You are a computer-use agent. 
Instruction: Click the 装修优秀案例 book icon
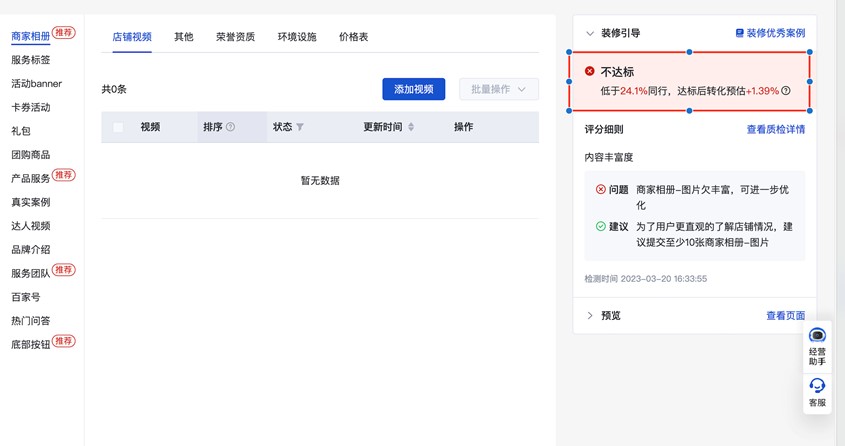740,33
